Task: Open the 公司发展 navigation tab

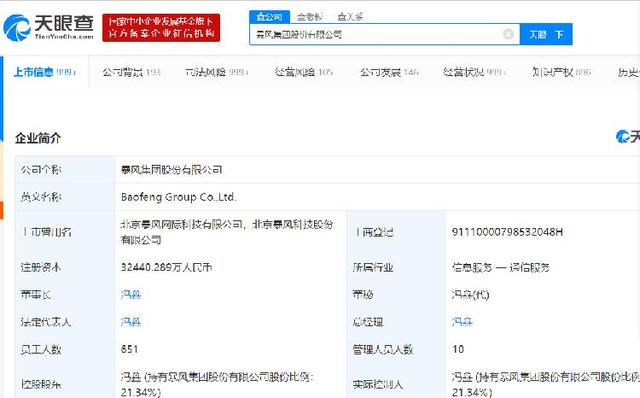Action: coord(389,72)
